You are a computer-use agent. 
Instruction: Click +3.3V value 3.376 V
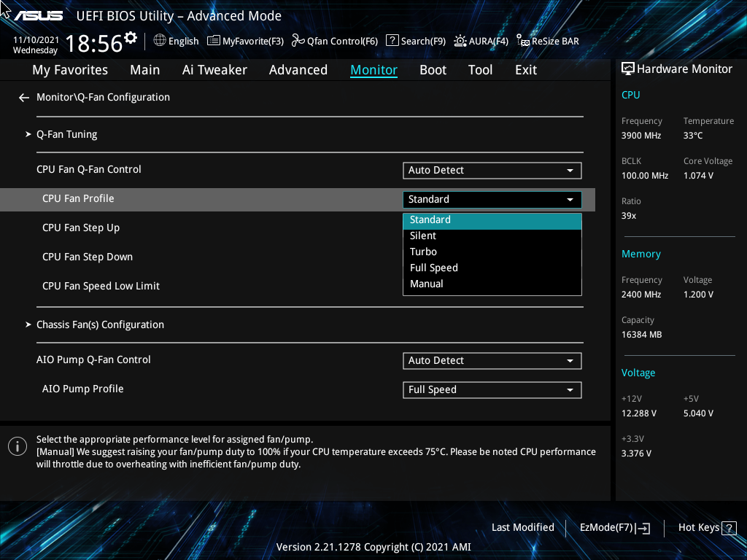636,454
